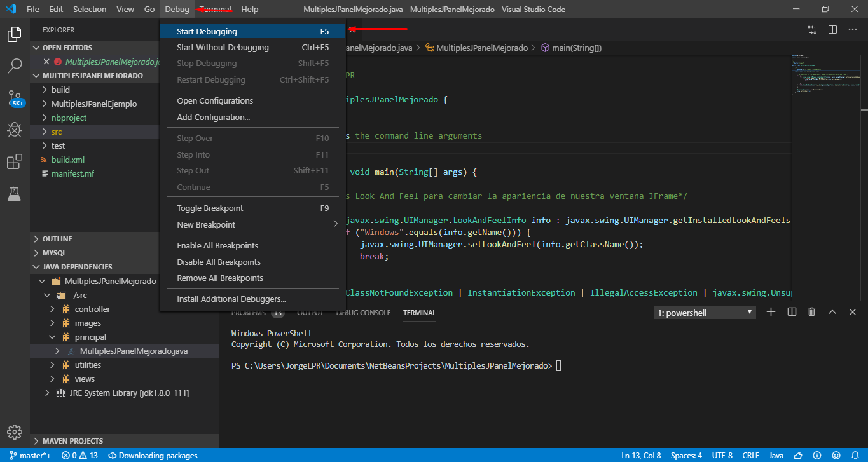Kill the terminal using trash icon
The height and width of the screenshot is (462, 868).
tap(810, 311)
